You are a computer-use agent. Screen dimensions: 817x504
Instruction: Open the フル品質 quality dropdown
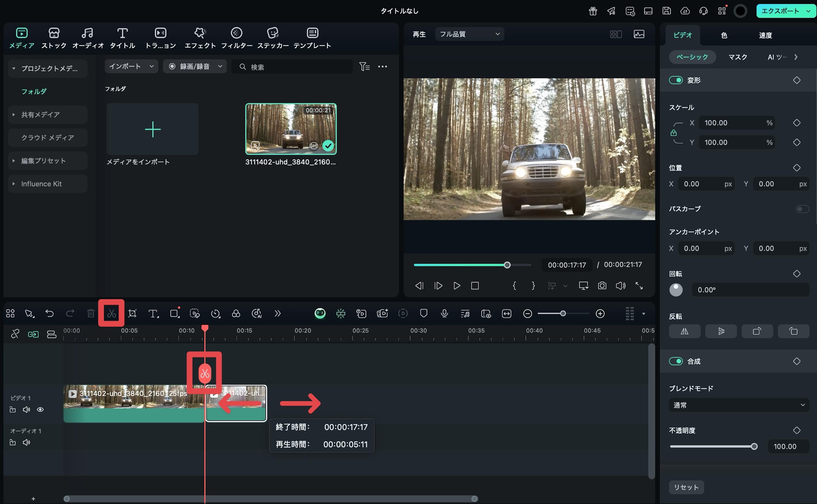click(470, 34)
